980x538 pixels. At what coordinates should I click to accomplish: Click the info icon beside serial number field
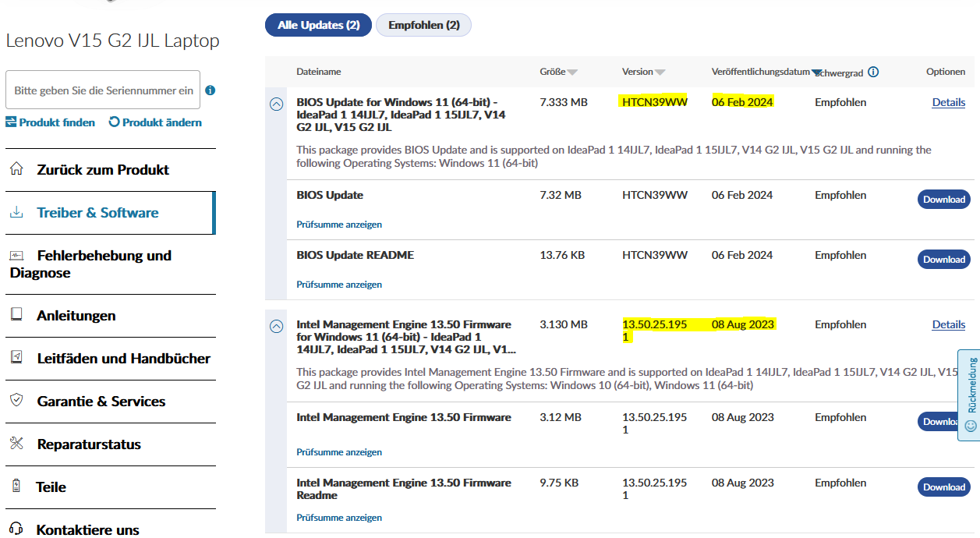211,90
